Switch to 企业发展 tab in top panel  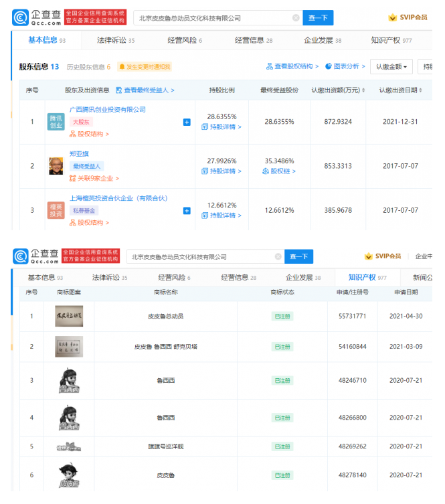click(x=323, y=40)
